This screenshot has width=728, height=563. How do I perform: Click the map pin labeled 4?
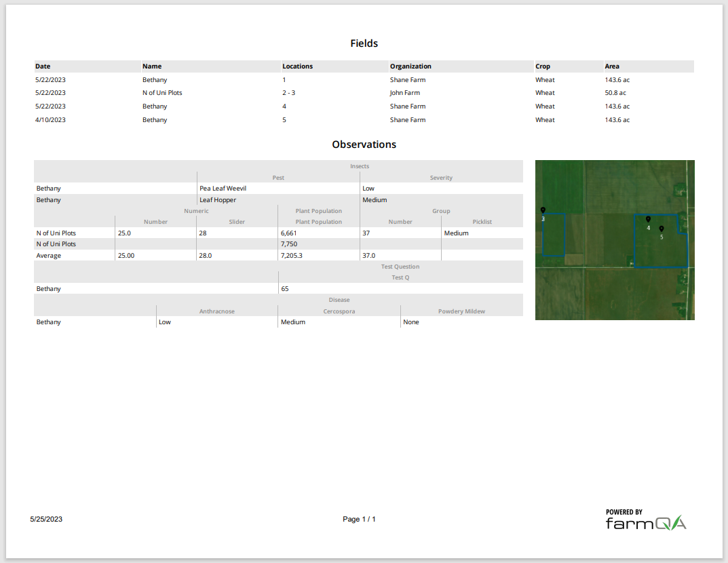point(648,218)
